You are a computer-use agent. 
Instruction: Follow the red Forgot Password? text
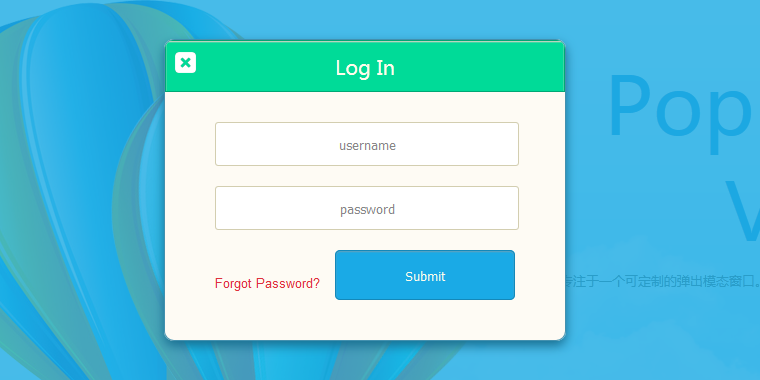267,284
